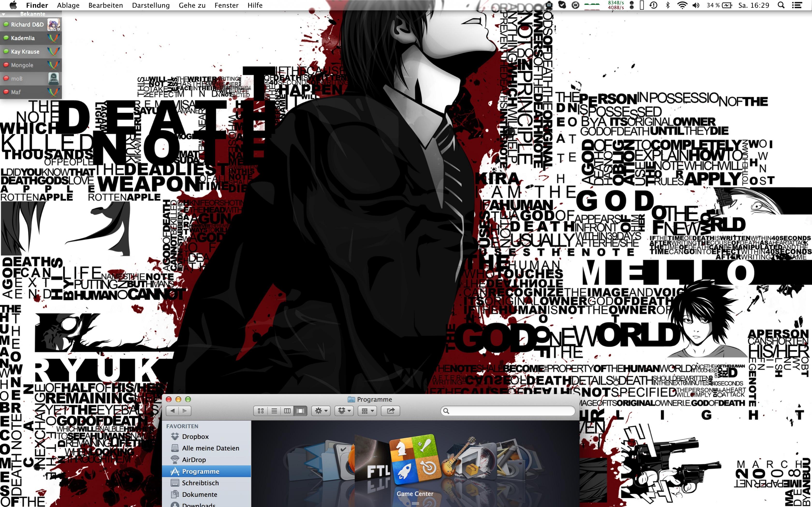
Task: Open the arrange-by dropdown
Action: [367, 411]
